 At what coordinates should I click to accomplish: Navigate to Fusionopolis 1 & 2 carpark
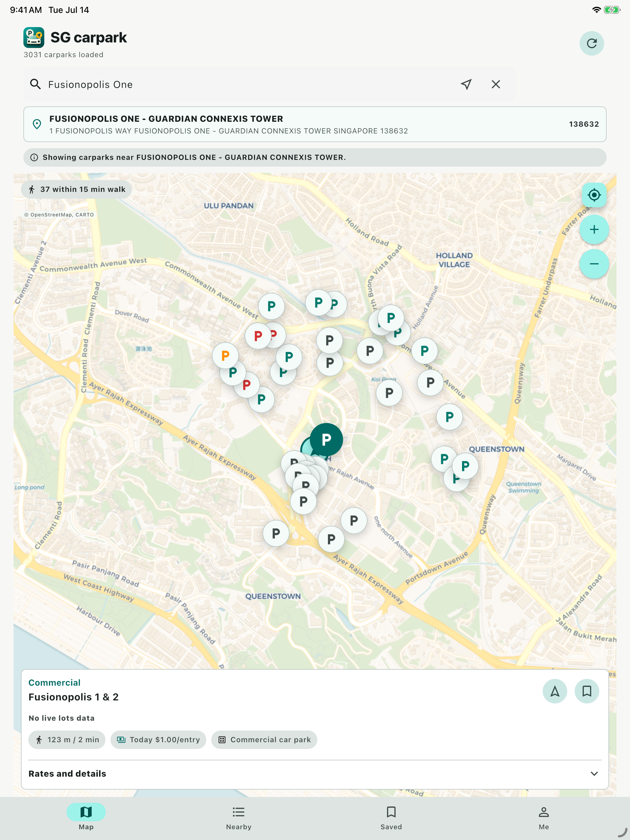[x=554, y=691]
